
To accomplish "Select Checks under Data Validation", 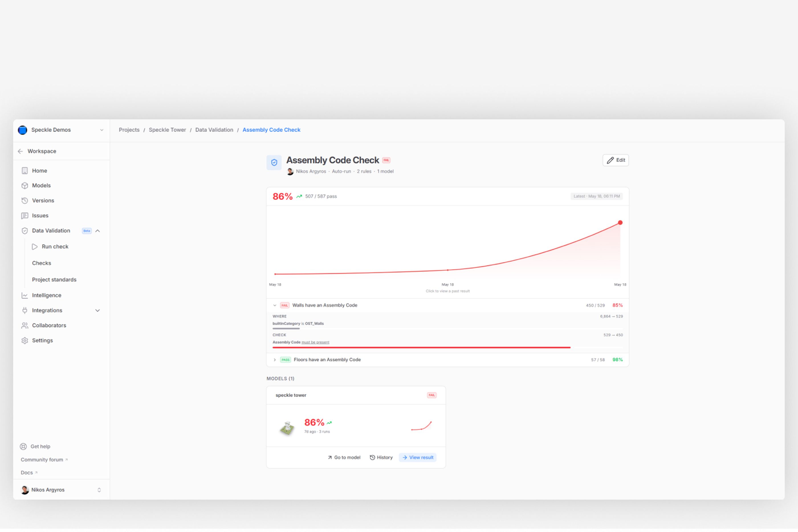I will tap(41, 263).
